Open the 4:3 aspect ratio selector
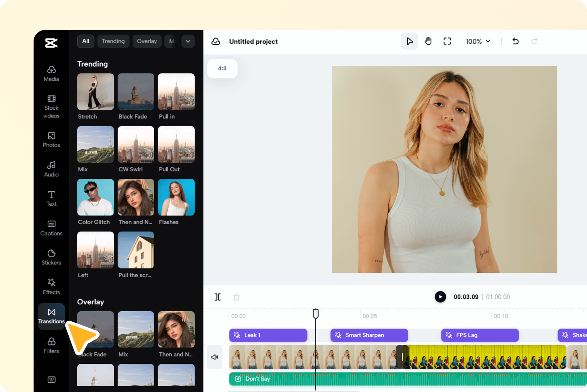The image size is (587, 392). tap(222, 69)
